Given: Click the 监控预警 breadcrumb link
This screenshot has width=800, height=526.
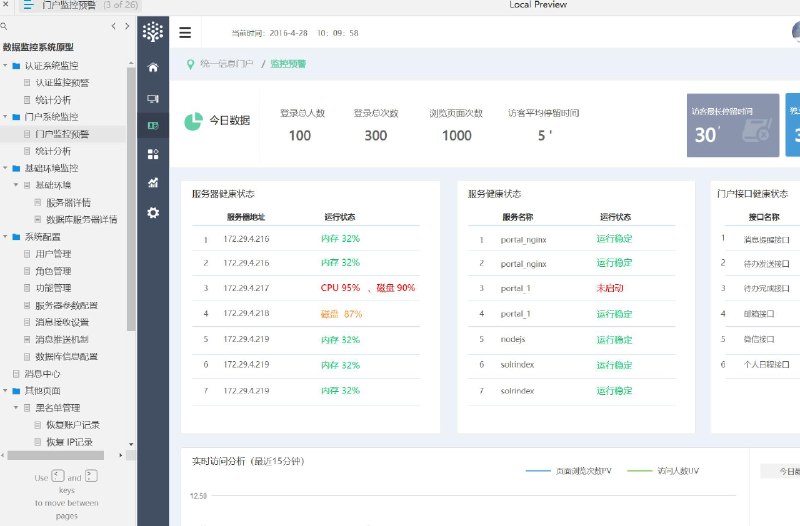Looking at the screenshot, I should 288,64.
